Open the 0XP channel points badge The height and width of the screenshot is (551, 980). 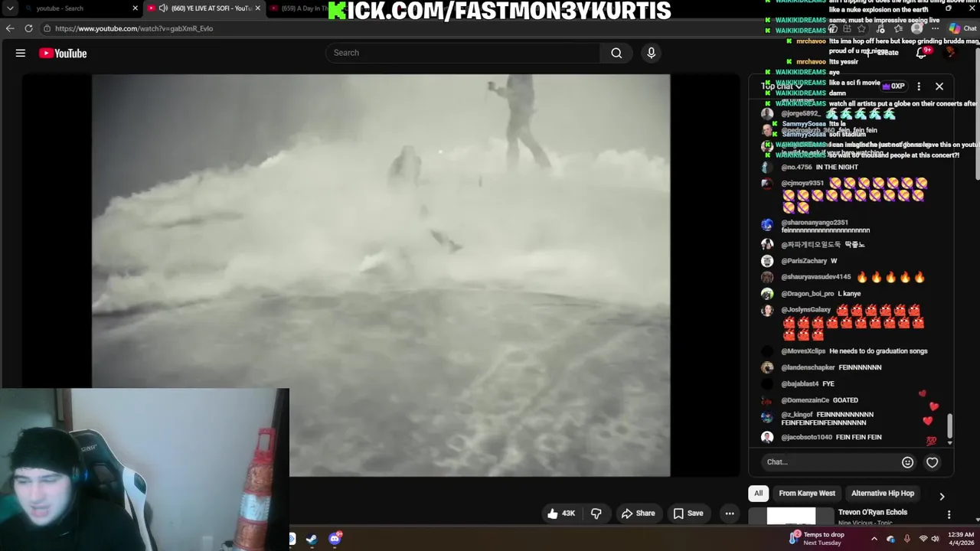(894, 86)
